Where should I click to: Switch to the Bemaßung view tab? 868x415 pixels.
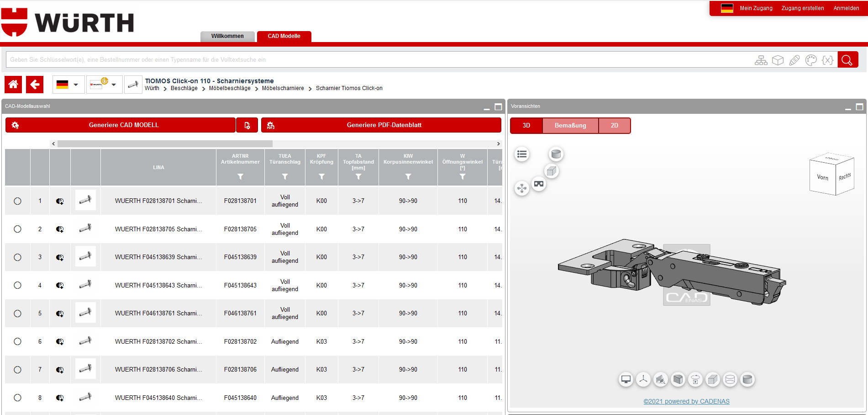[570, 126]
